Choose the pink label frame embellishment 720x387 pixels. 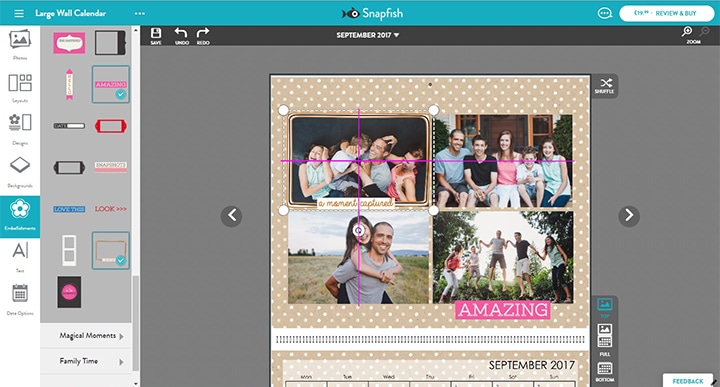pyautogui.click(x=69, y=43)
